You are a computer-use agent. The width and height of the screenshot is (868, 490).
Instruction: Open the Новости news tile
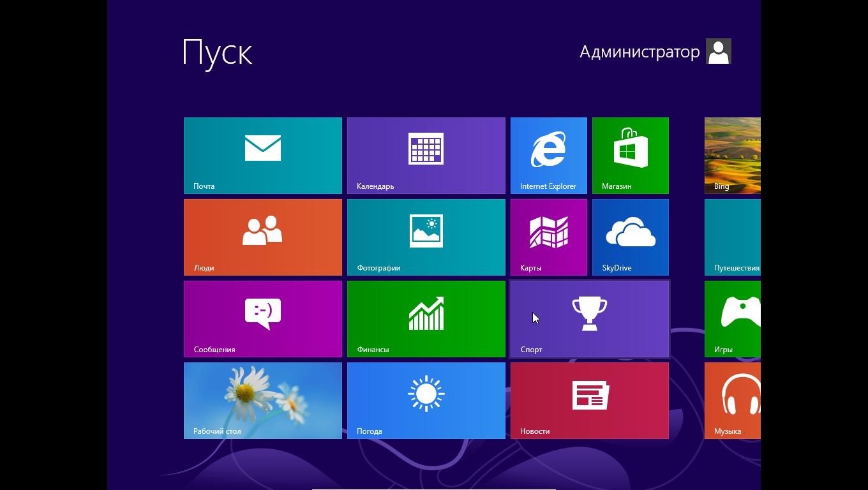tap(589, 400)
